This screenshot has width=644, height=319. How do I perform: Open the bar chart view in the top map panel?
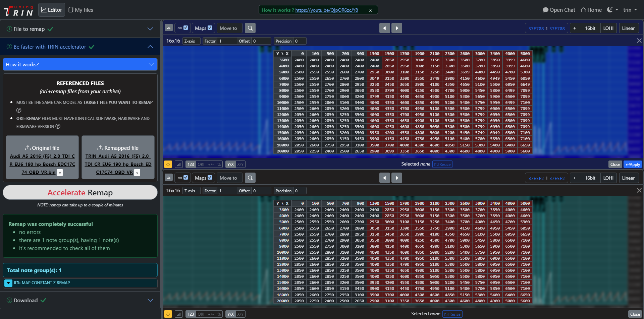[179, 164]
